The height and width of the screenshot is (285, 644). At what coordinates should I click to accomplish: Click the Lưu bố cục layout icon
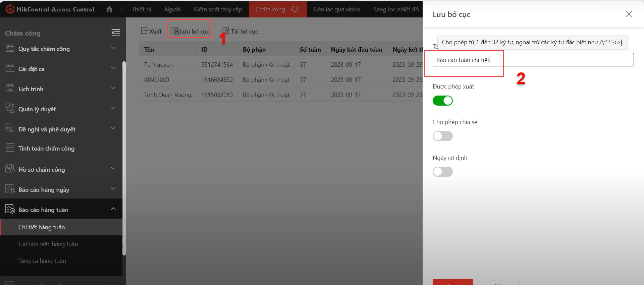175,31
